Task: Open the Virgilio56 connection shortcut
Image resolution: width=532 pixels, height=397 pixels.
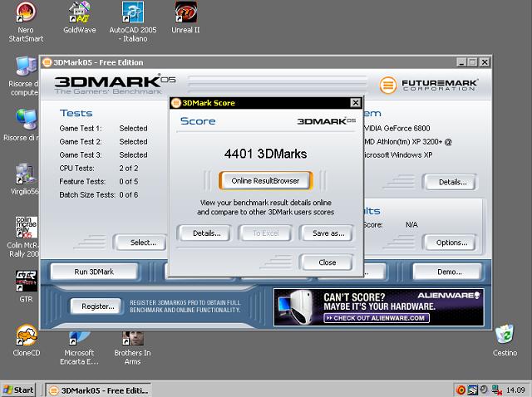Action: pyautogui.click(x=24, y=179)
